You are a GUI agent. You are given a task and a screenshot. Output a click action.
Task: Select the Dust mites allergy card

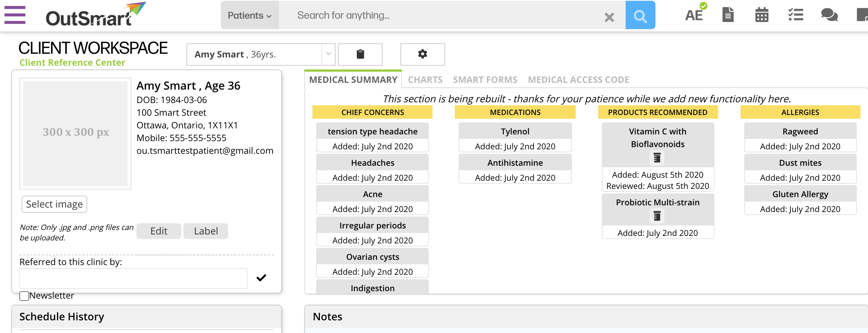tap(800, 169)
